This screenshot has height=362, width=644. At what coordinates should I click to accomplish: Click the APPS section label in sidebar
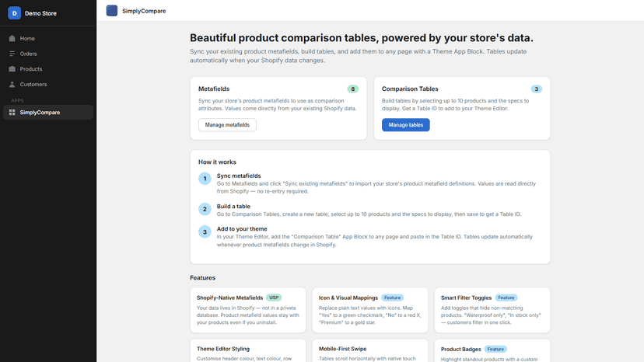click(x=17, y=100)
